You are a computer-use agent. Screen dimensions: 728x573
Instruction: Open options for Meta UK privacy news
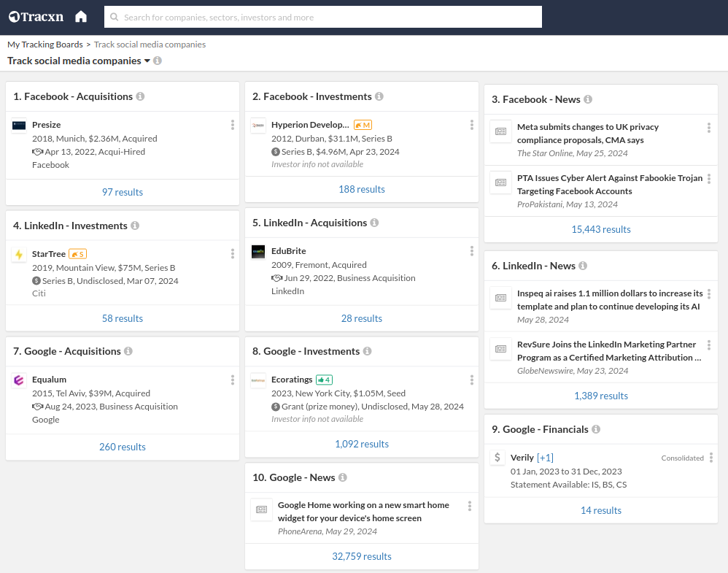click(709, 128)
